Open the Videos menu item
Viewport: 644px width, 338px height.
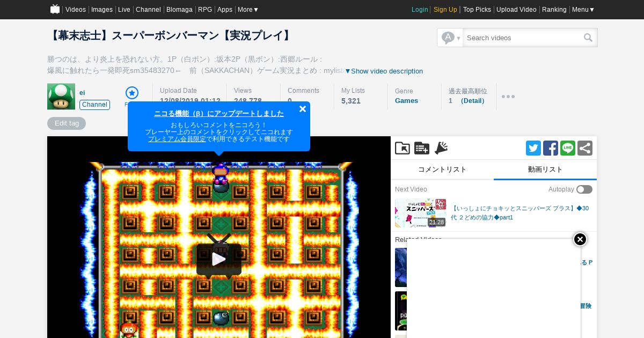76,10
